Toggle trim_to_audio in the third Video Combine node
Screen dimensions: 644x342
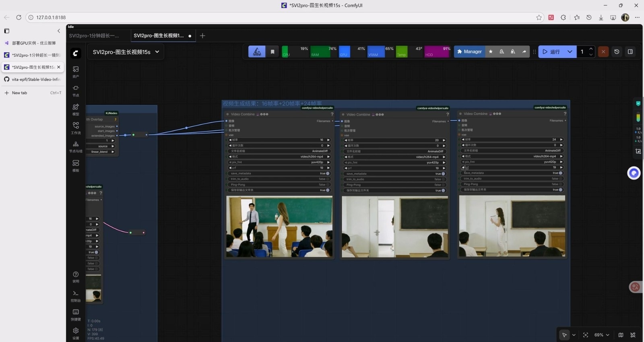[x=560, y=179]
